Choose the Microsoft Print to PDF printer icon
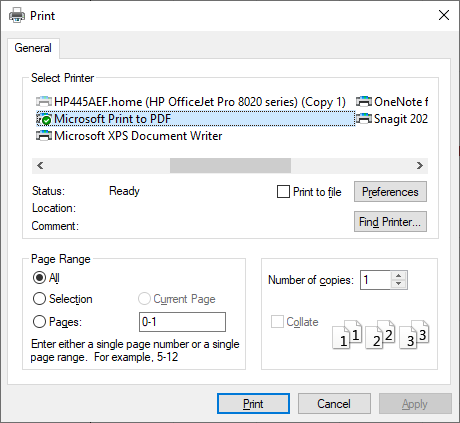460x423 pixels. tap(44, 119)
